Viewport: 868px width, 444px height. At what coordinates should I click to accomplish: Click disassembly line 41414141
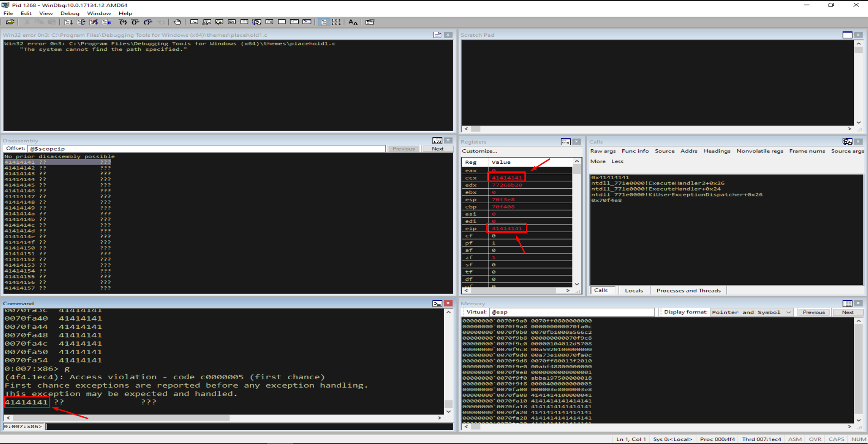click(x=58, y=162)
